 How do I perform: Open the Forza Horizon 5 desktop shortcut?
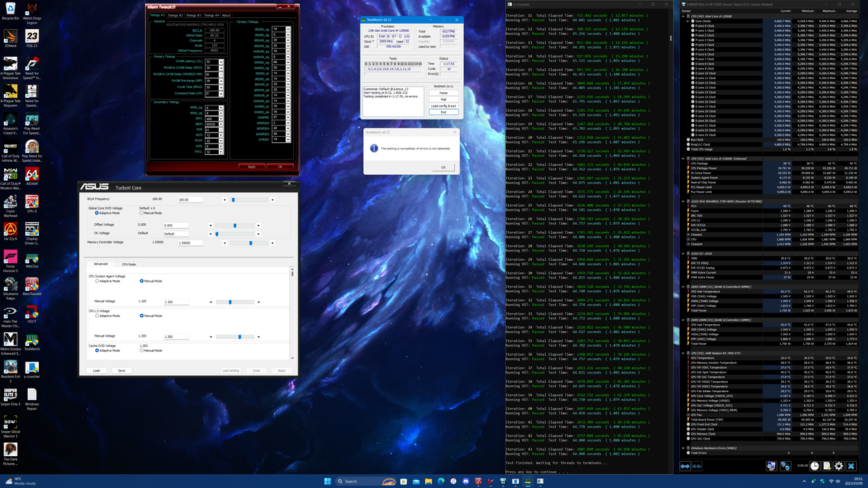[x=10, y=260]
